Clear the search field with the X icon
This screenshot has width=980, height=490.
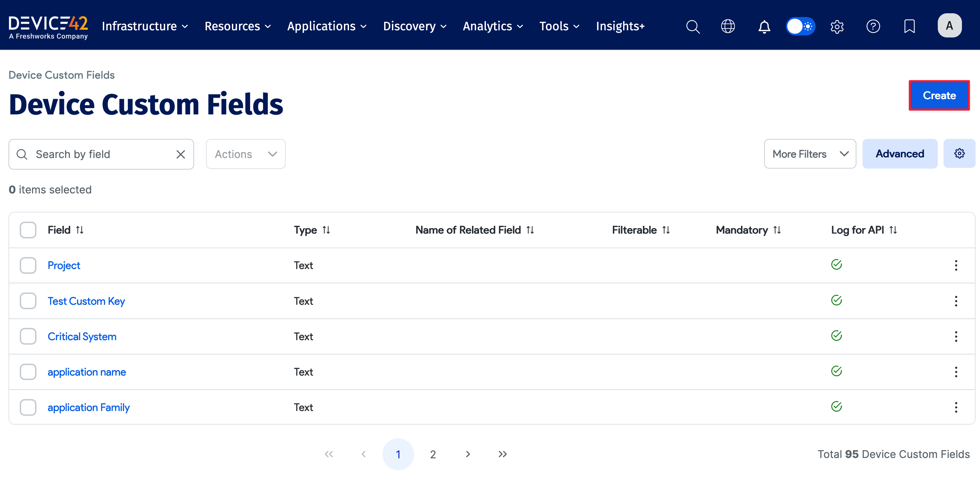tap(180, 154)
